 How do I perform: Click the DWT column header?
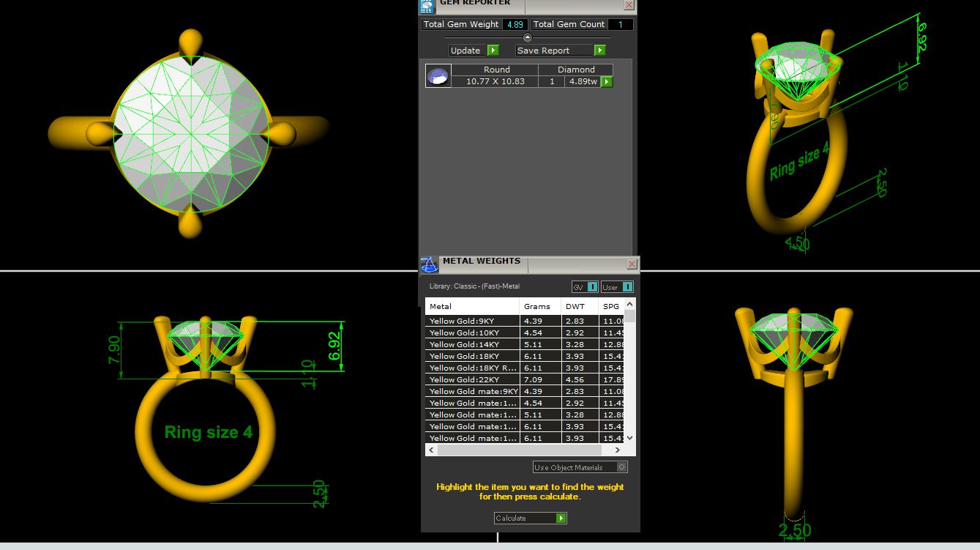pyautogui.click(x=579, y=306)
